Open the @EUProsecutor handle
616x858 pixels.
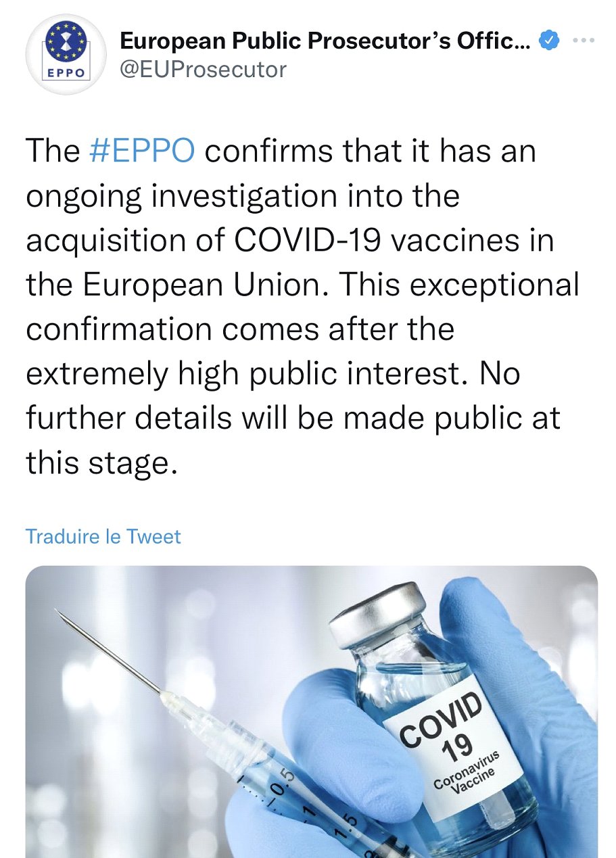[x=203, y=69]
